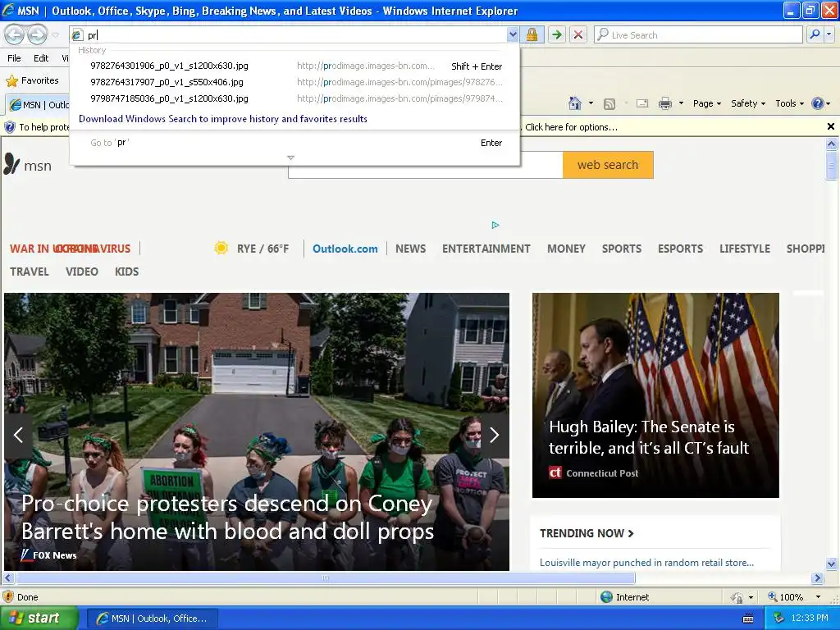Go back with the Back arrow button
This screenshot has width=840, height=630.
(x=14, y=34)
